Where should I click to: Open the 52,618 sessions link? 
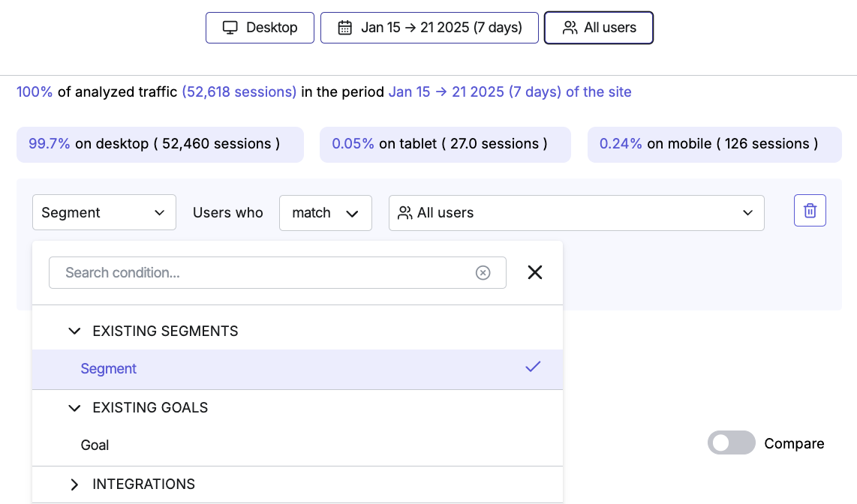239,91
